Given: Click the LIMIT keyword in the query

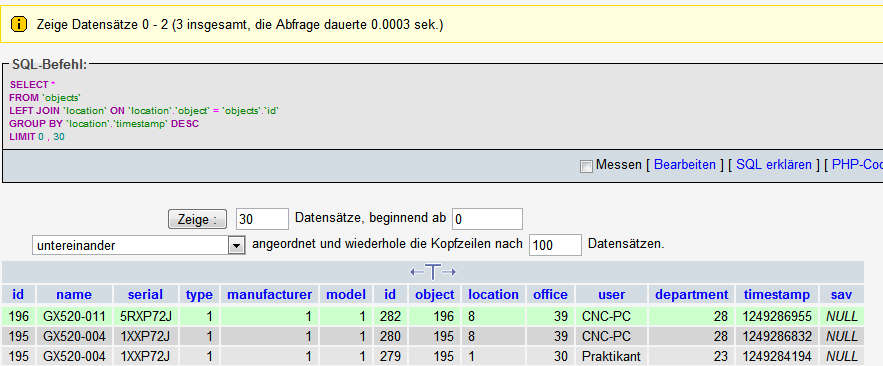Looking at the screenshot, I should click(x=22, y=137).
